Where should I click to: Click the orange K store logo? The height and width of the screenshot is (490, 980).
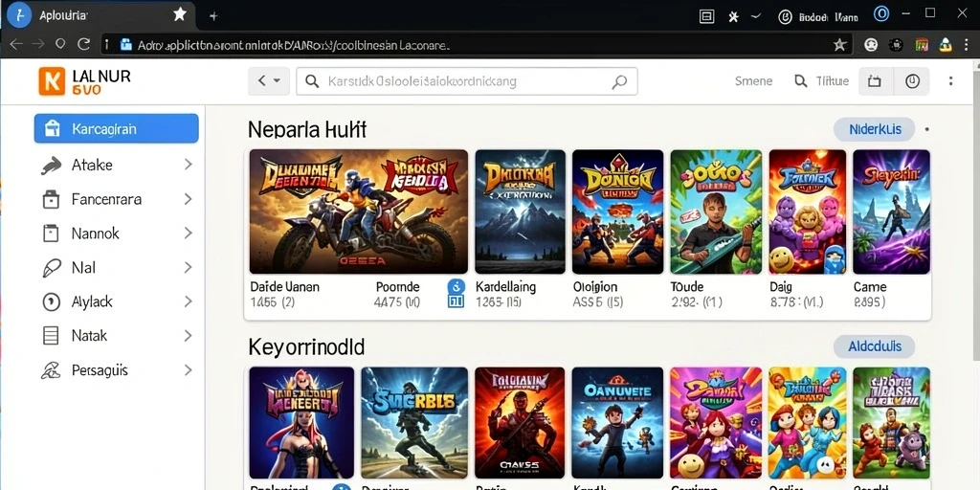click(52, 81)
